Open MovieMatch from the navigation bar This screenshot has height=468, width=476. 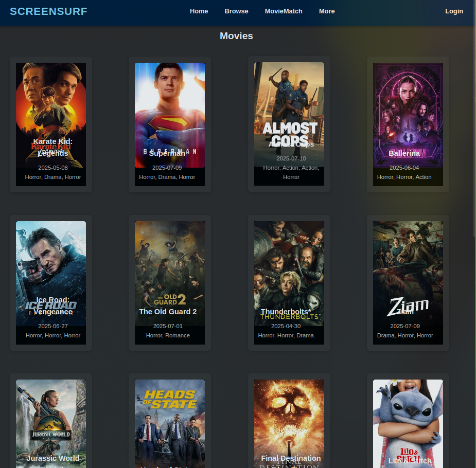(x=284, y=11)
